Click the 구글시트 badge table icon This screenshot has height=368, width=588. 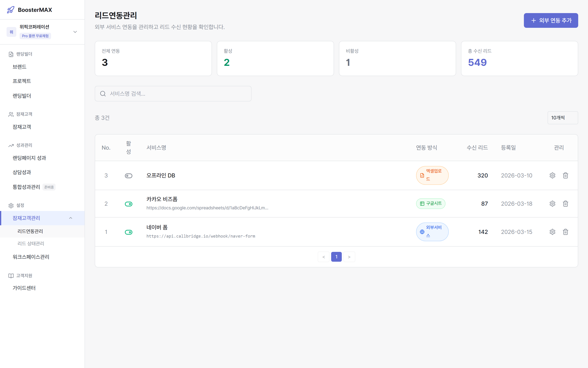[422, 204]
